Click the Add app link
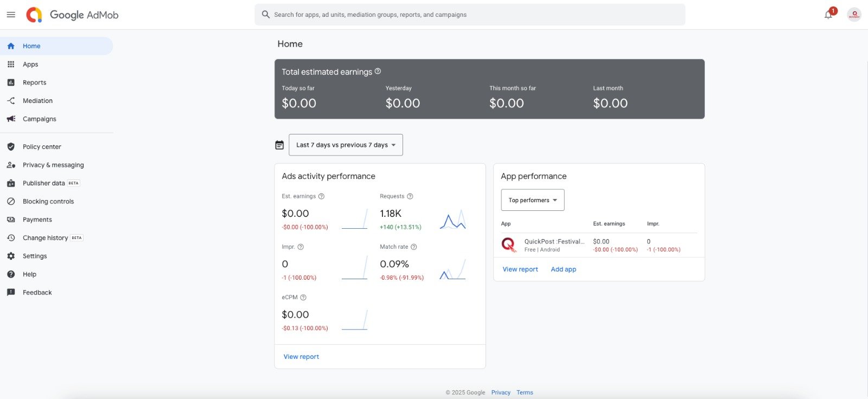The width and height of the screenshot is (868, 399). [564, 269]
